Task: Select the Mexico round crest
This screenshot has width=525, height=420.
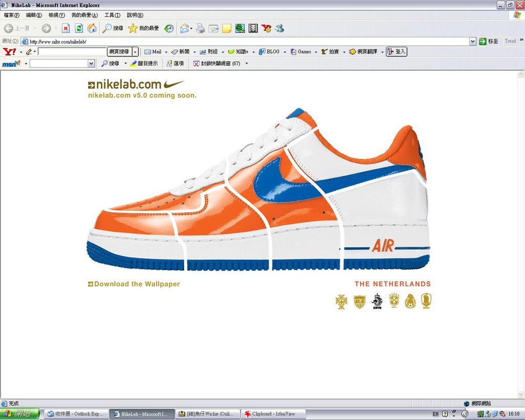Action: [410, 301]
